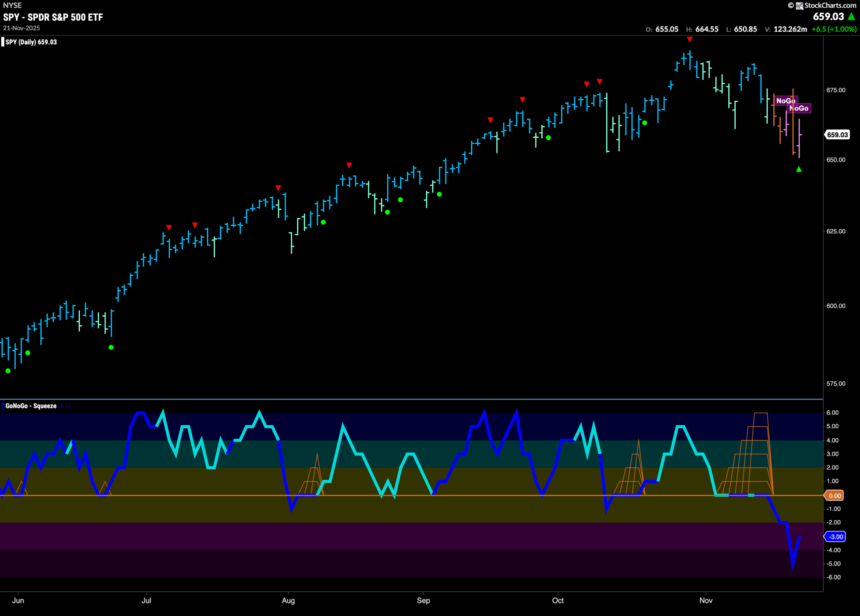Viewport: 860px width, 616px height.
Task: Click the Open value 655.05
Action: 666,29
